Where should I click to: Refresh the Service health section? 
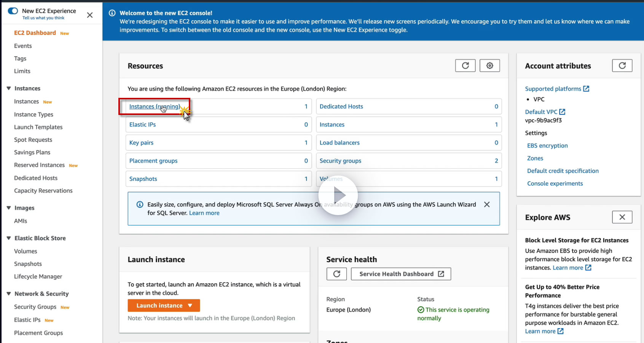point(336,274)
